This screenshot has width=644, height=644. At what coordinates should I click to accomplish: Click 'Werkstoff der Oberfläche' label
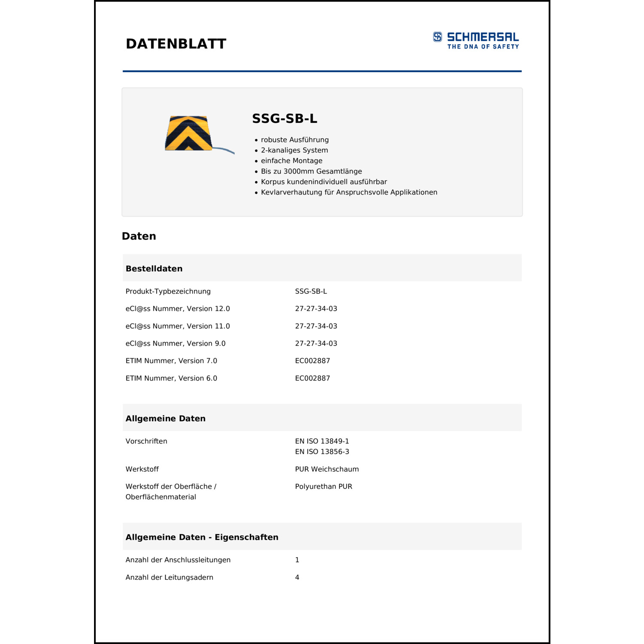171,492
